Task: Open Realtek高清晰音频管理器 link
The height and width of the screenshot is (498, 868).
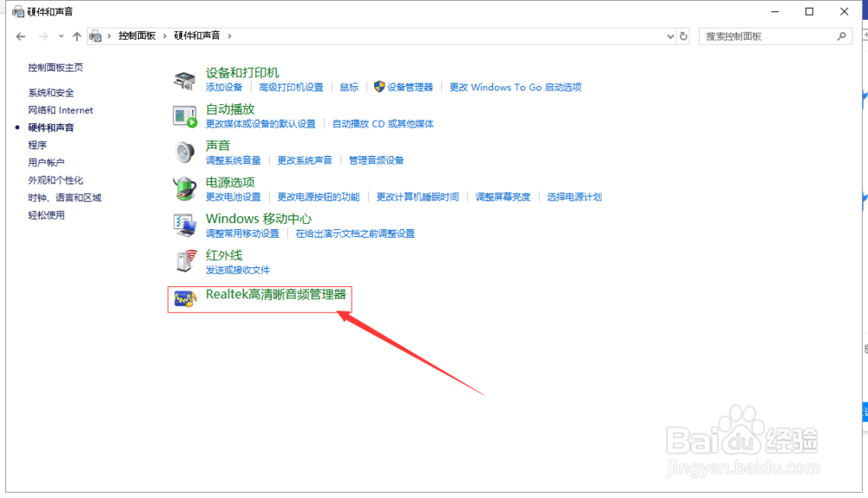Action: point(276,294)
